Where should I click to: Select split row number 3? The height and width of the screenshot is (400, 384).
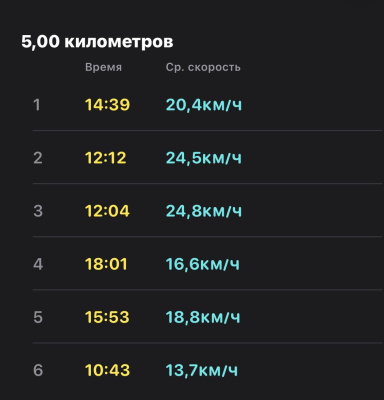pos(207,210)
